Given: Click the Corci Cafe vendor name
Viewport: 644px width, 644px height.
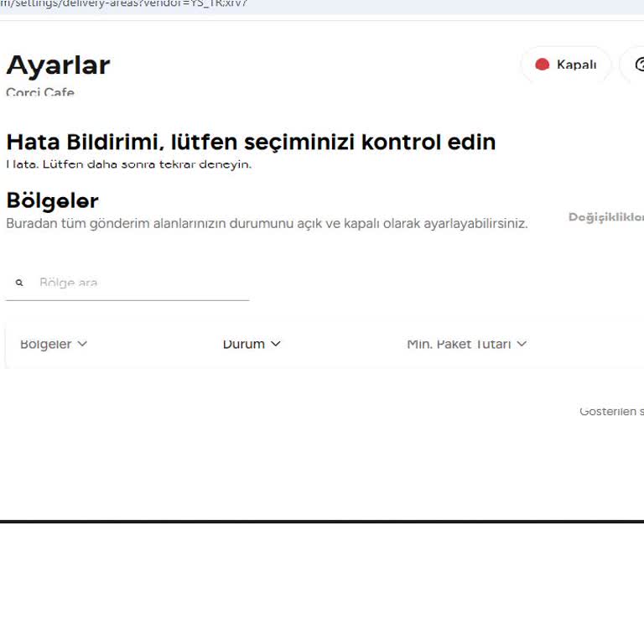Looking at the screenshot, I should (x=40, y=92).
